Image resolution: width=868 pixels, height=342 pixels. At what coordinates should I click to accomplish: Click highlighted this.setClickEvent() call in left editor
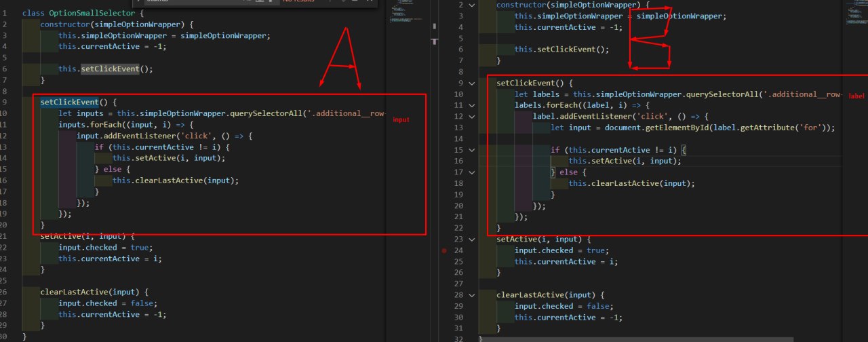click(x=106, y=69)
